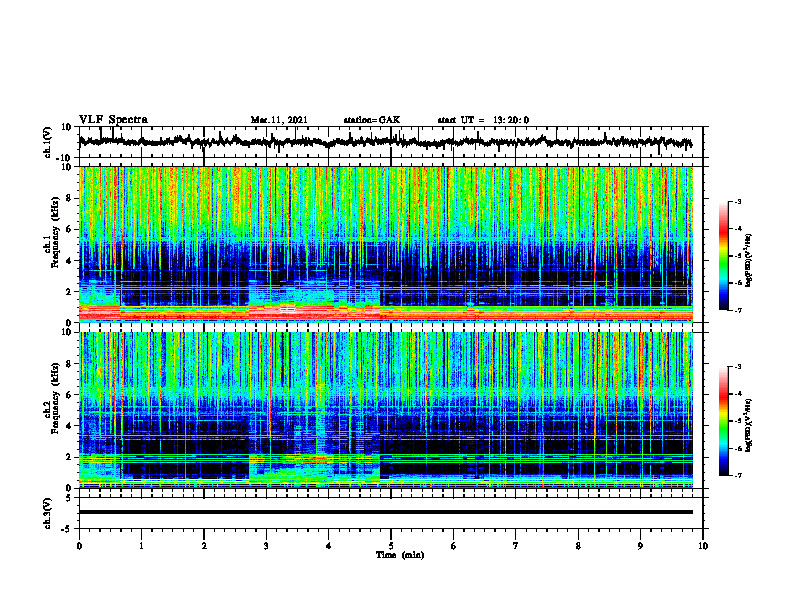Click ch.1 frequency tick label "8"

coord(70,198)
